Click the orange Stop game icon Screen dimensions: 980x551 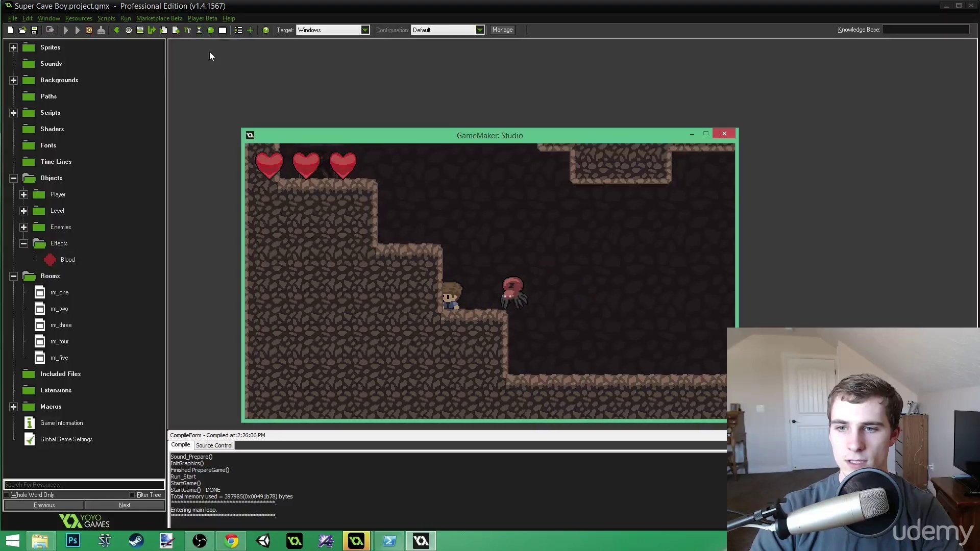click(x=89, y=30)
